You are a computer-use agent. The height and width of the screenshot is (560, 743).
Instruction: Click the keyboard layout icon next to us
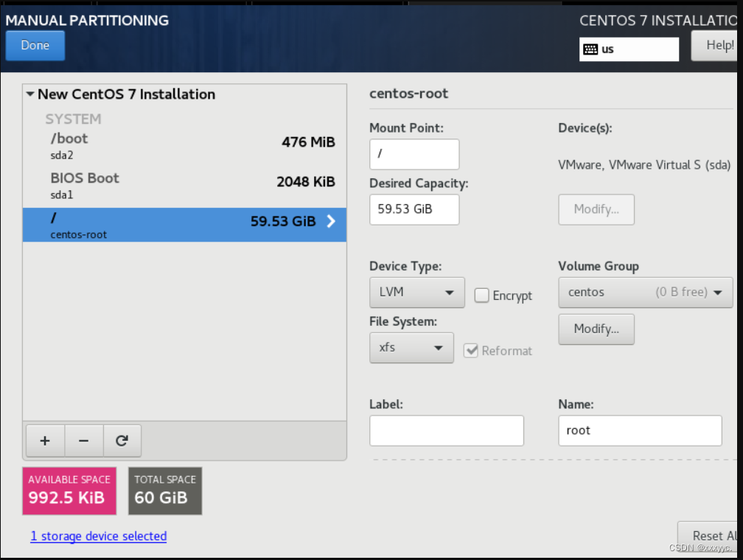590,49
